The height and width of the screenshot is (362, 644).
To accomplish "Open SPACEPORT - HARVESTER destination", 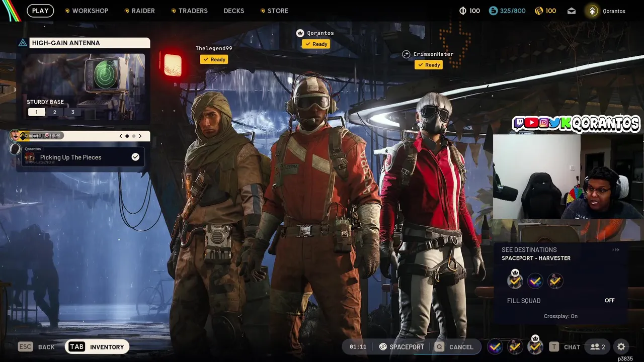I will (536, 258).
